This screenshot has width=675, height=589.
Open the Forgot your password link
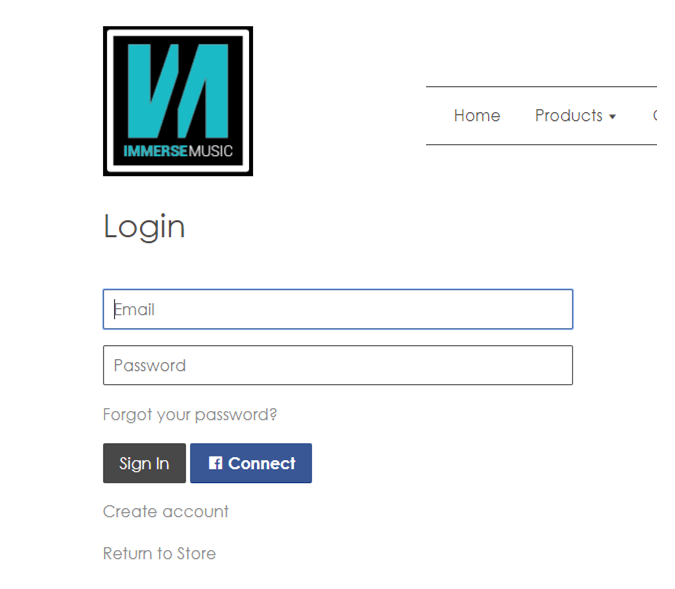pos(190,415)
